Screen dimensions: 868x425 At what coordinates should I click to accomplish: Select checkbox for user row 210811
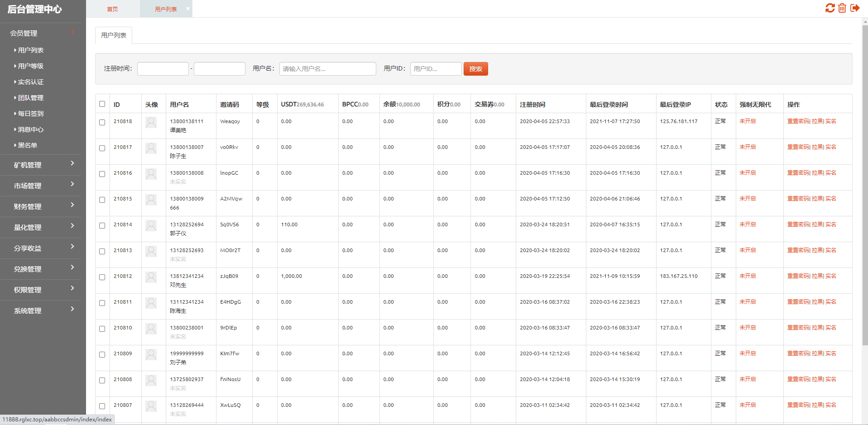(102, 303)
